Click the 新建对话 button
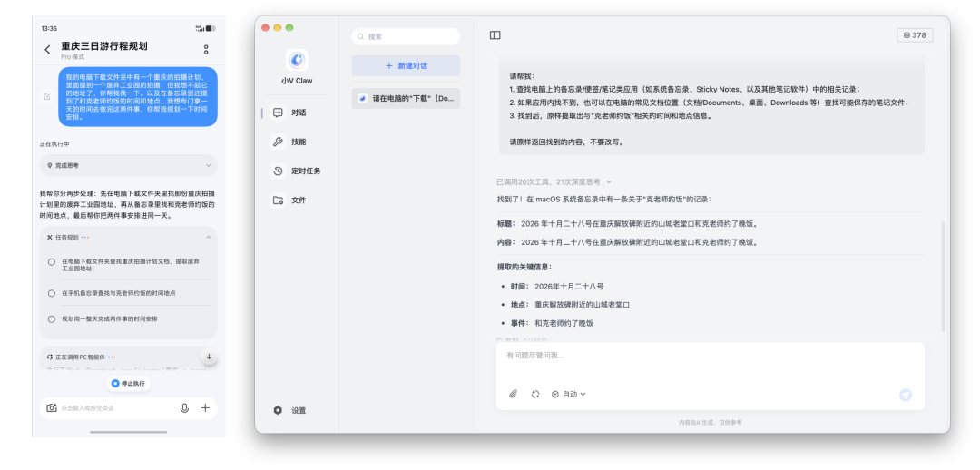980x470 pixels. click(x=406, y=65)
